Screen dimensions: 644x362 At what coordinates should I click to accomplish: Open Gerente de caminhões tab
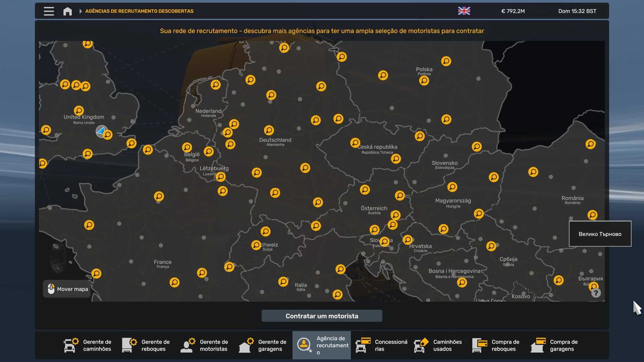click(88, 345)
